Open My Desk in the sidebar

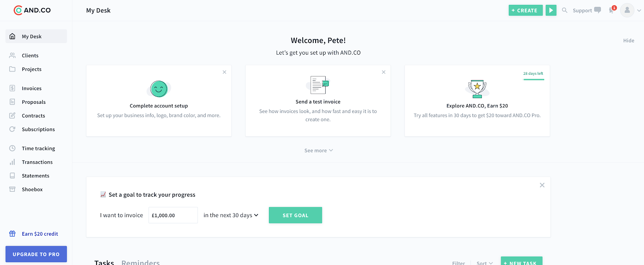click(36, 36)
